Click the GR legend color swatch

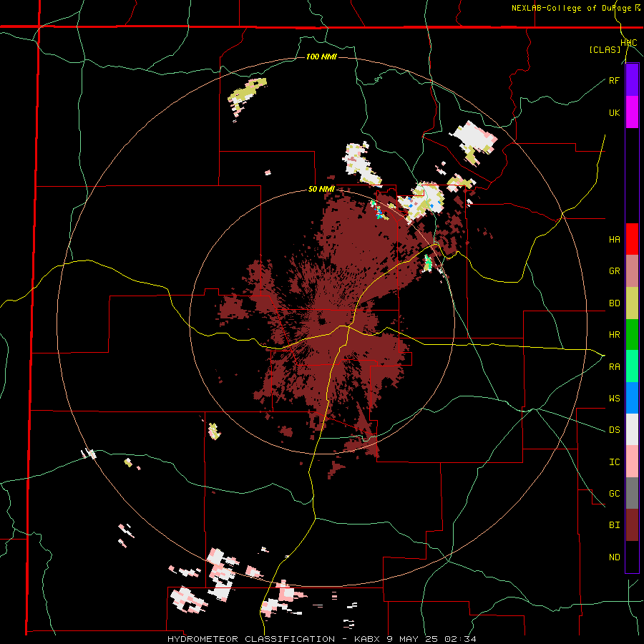pos(632,270)
